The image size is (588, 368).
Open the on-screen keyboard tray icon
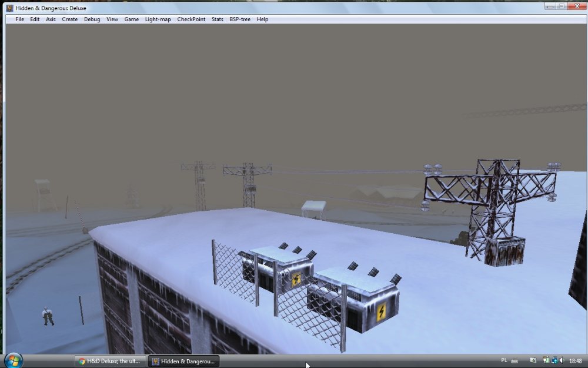click(x=514, y=361)
